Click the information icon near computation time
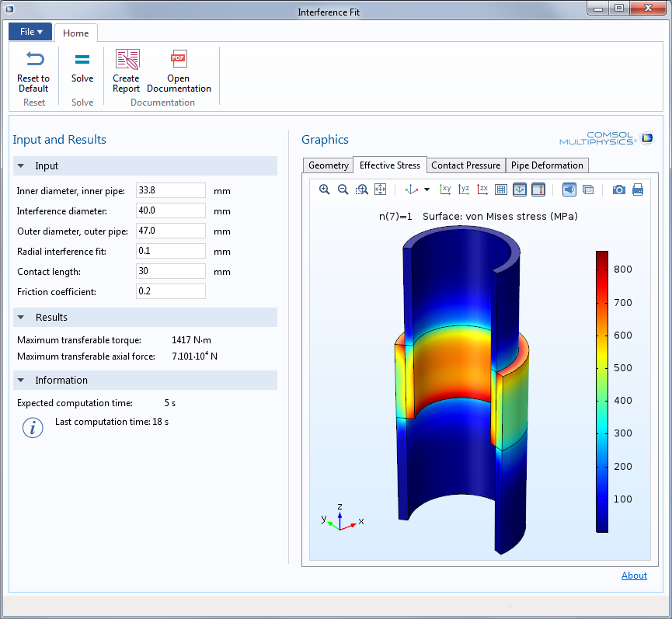Screen dimensions: 672x619 tap(33, 427)
